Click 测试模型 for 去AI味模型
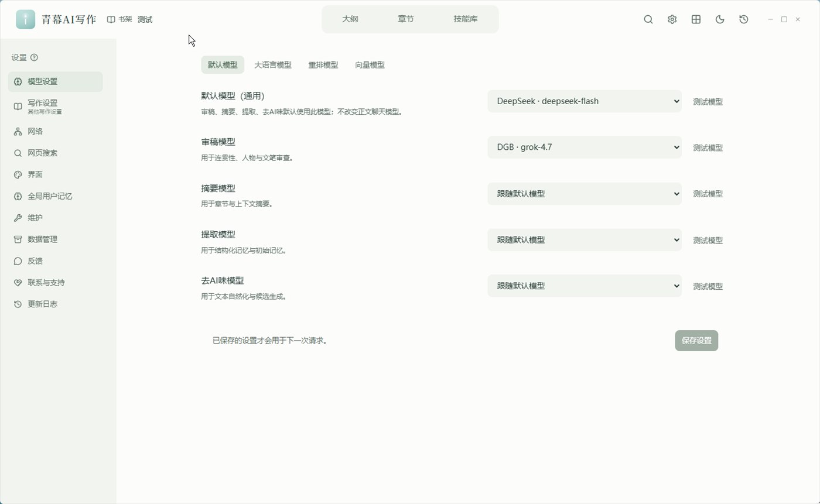The width and height of the screenshot is (820, 504). point(708,287)
